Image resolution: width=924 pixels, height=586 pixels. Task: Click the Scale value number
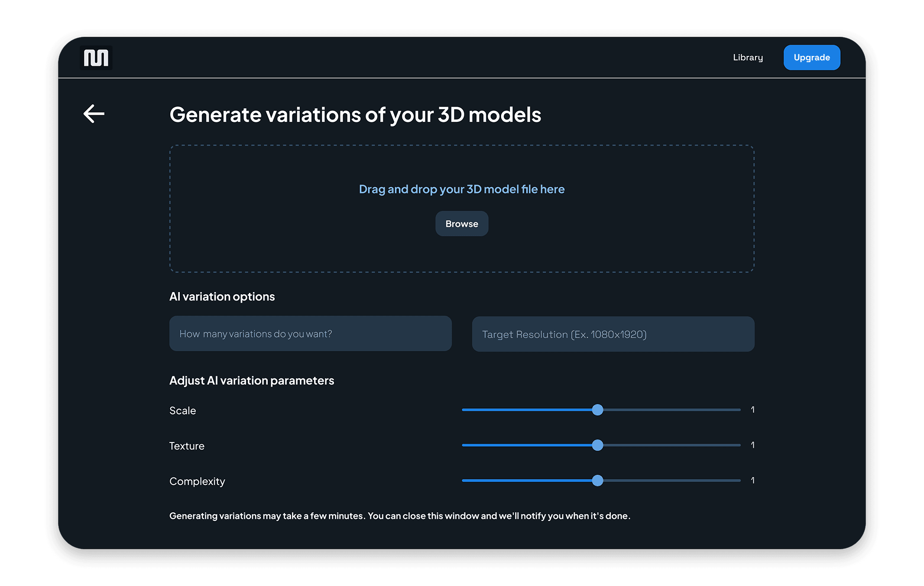click(x=752, y=410)
